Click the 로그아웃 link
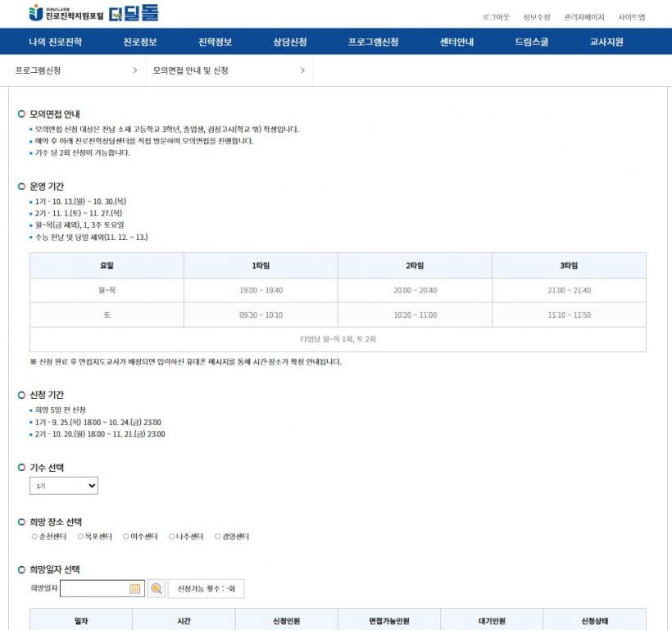This screenshot has height=630, width=672. coord(496,17)
